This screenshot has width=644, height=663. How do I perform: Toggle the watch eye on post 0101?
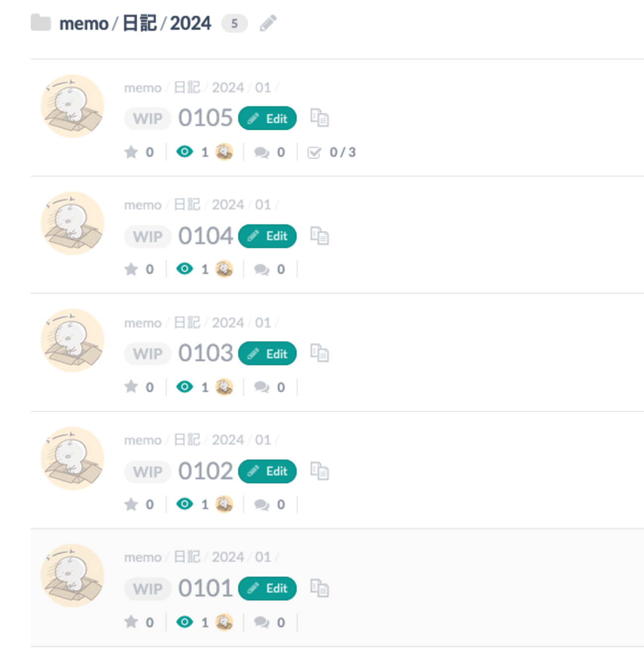coord(185,621)
